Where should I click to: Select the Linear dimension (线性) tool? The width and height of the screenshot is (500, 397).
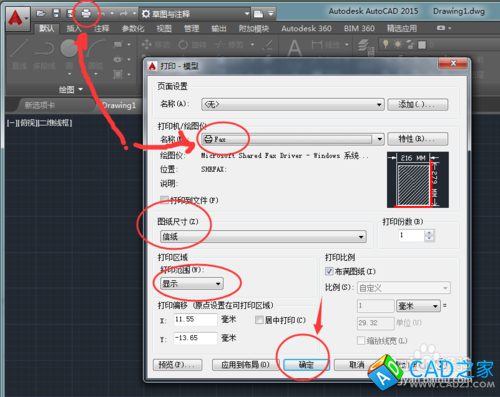point(326,44)
